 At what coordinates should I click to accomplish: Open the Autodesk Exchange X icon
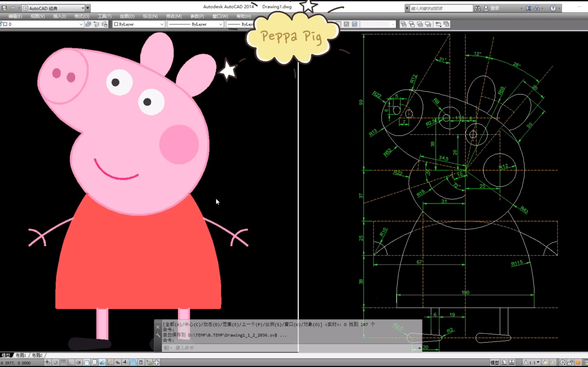[528, 8]
